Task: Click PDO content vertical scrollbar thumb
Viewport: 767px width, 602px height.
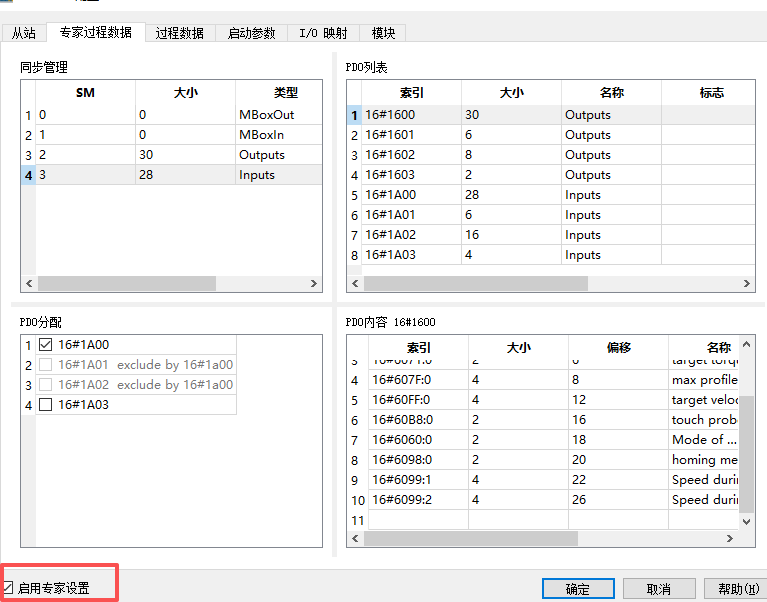Action: (x=746, y=455)
